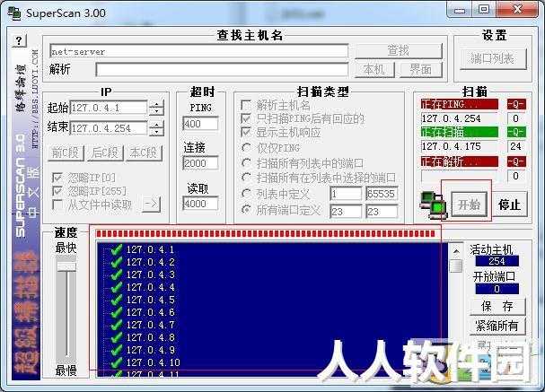This screenshot has width=545, height=392.
Task: Click the 界面 button
Action: click(421, 70)
